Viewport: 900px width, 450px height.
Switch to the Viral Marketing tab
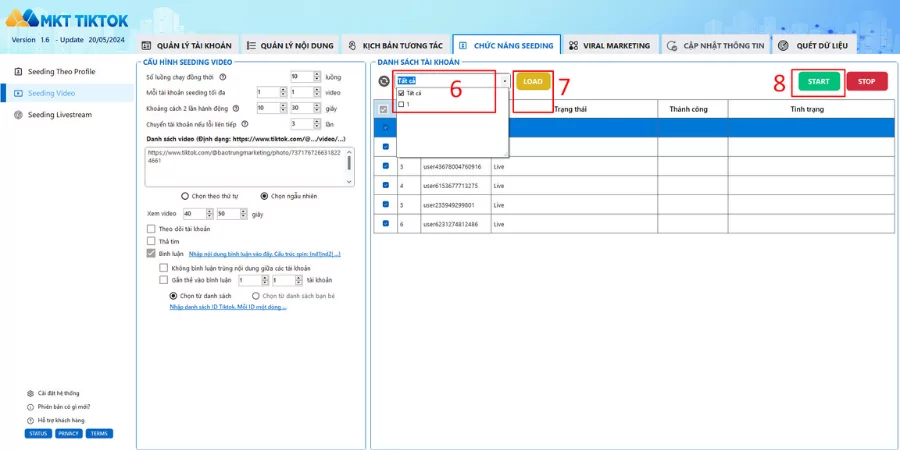pyautogui.click(x=610, y=45)
